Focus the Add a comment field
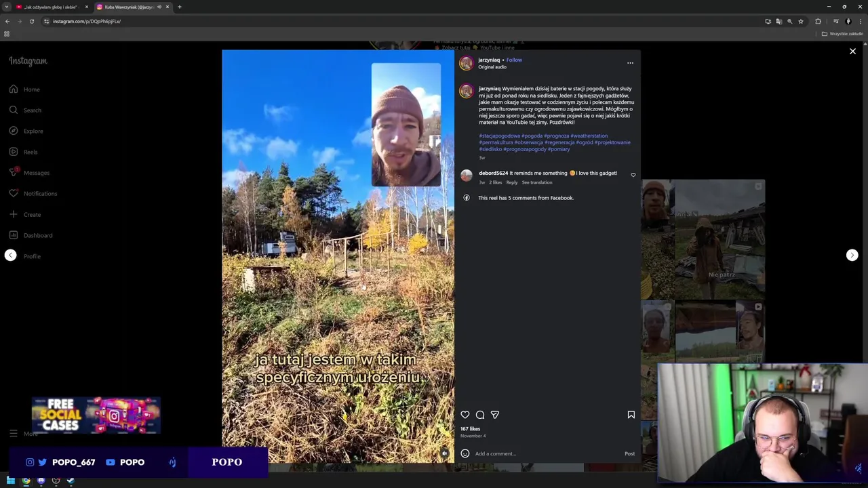Viewport: 868px width, 488px height. pyautogui.click(x=547, y=453)
